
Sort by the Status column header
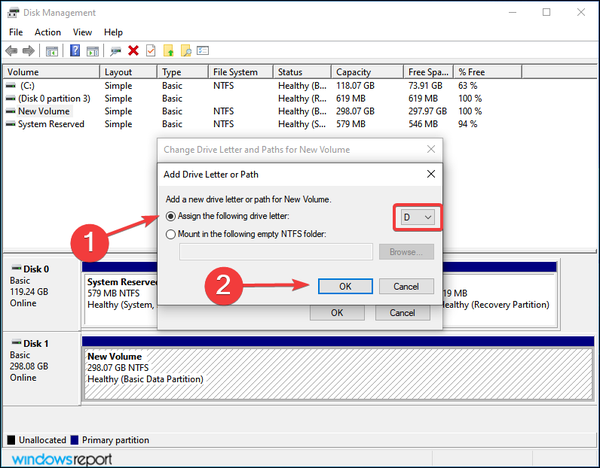302,72
